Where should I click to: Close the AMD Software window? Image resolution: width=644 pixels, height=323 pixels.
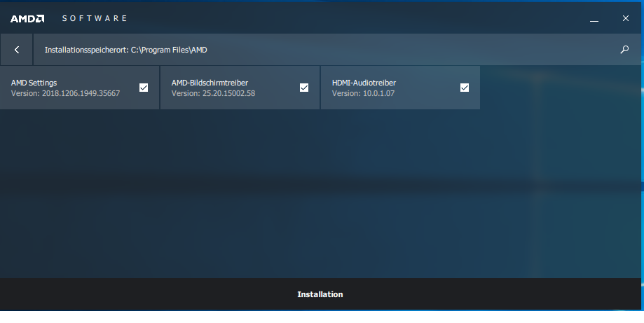coord(626,18)
